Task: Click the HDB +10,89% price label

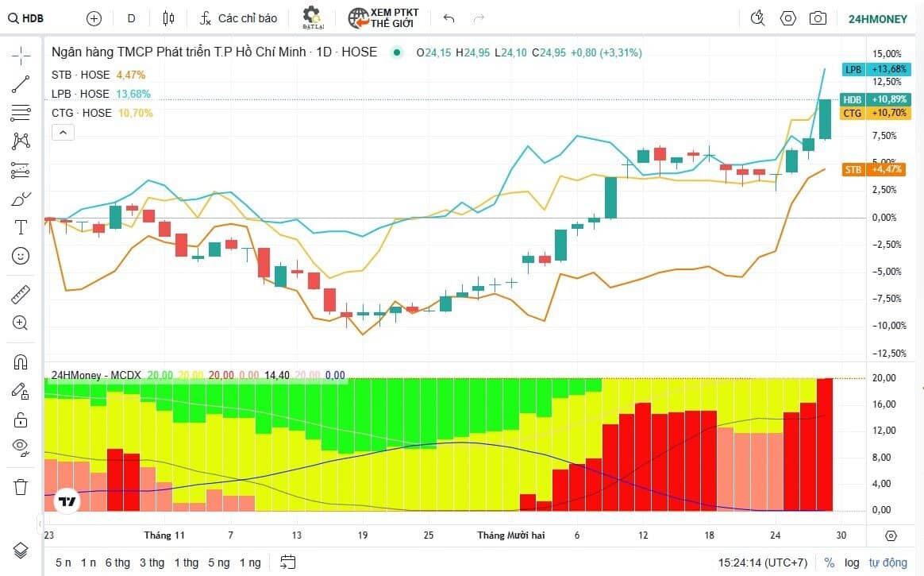Action: click(x=875, y=99)
